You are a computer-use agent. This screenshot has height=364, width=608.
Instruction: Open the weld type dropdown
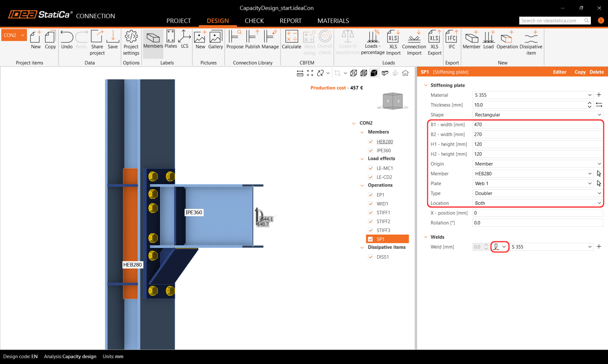[500, 247]
